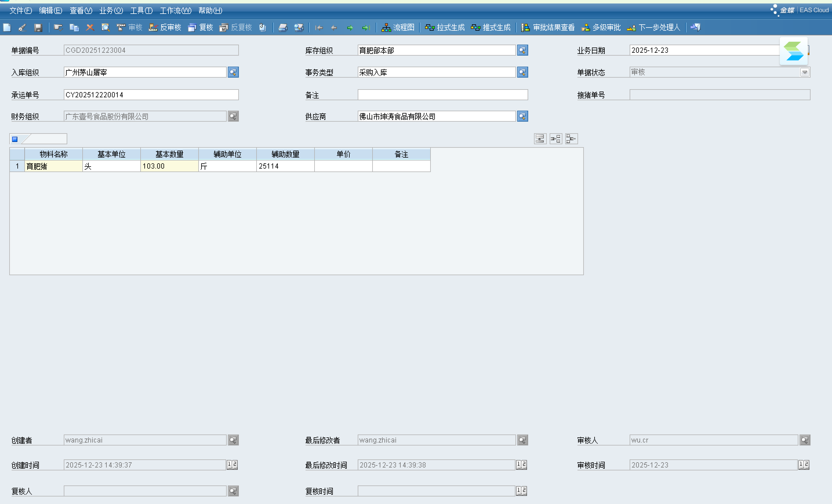The height and width of the screenshot is (504, 832).
Task: Click the attachment paperclip icon
Action: tap(262, 27)
